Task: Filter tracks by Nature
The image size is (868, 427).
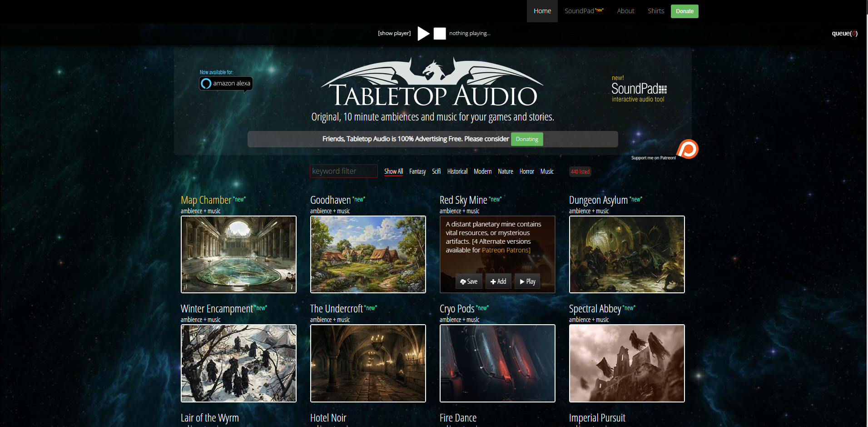Action: click(x=506, y=171)
